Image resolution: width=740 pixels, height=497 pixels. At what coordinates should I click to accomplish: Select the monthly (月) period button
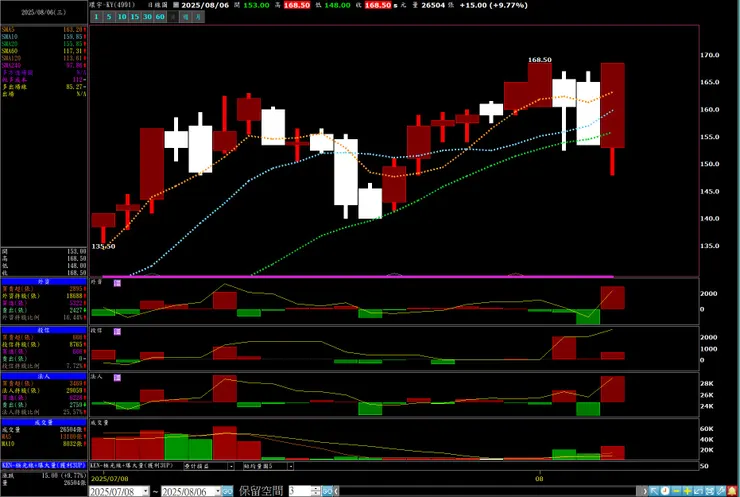point(198,17)
